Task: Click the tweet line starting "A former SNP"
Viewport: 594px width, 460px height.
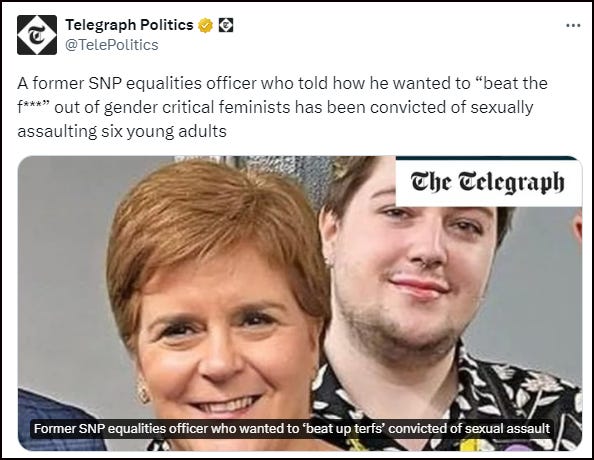Action: pyautogui.click(x=282, y=83)
